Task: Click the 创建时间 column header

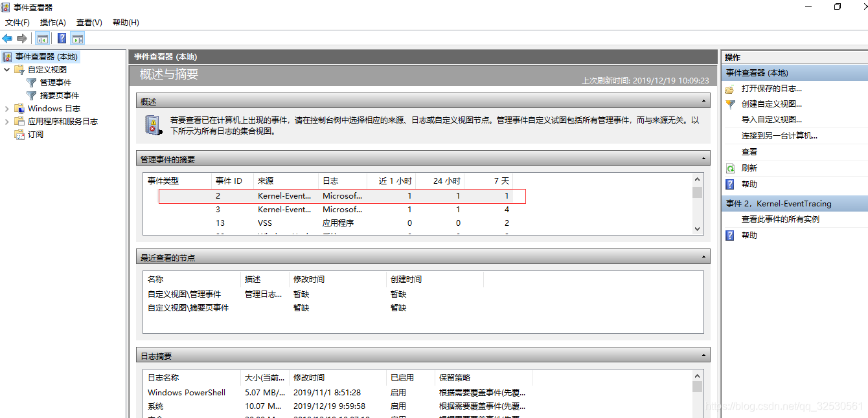Action: click(435, 280)
